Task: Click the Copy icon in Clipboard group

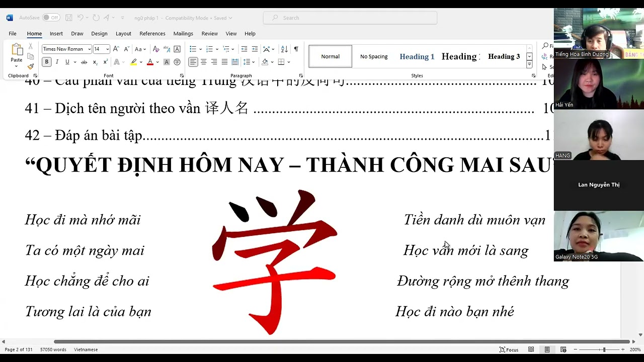Action: coord(31,56)
